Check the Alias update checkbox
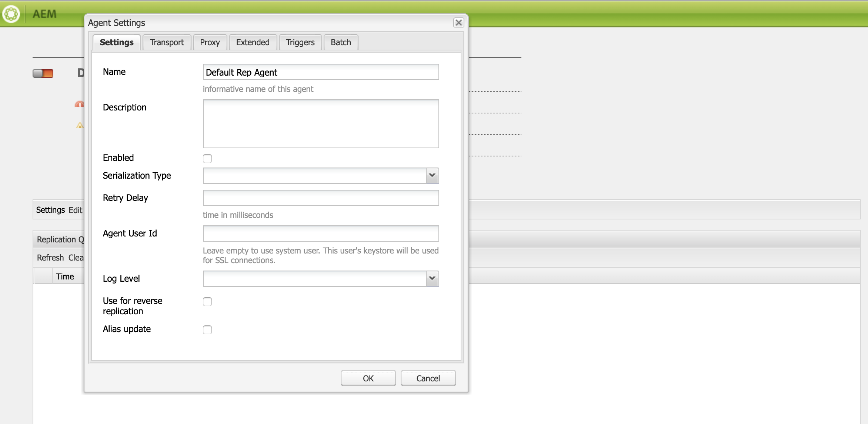Image resolution: width=868 pixels, height=424 pixels. (x=207, y=330)
